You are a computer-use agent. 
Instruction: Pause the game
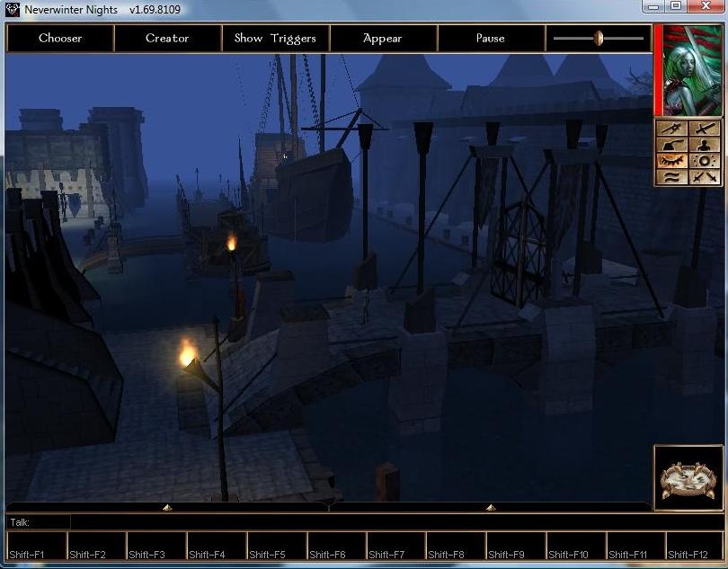coord(491,39)
